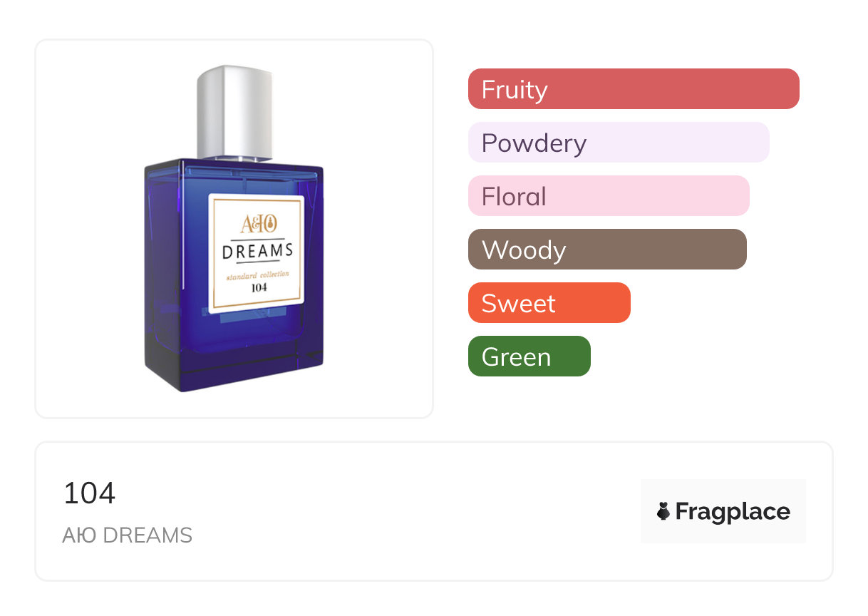Select the Fruity accord bar

click(x=634, y=89)
